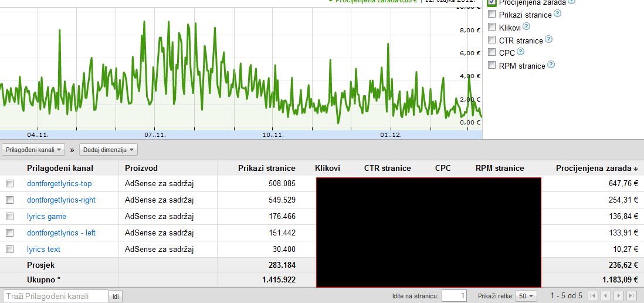Click the 1.183,09 € total earnings
The width and height of the screenshot is (644, 303).
(x=620, y=280)
